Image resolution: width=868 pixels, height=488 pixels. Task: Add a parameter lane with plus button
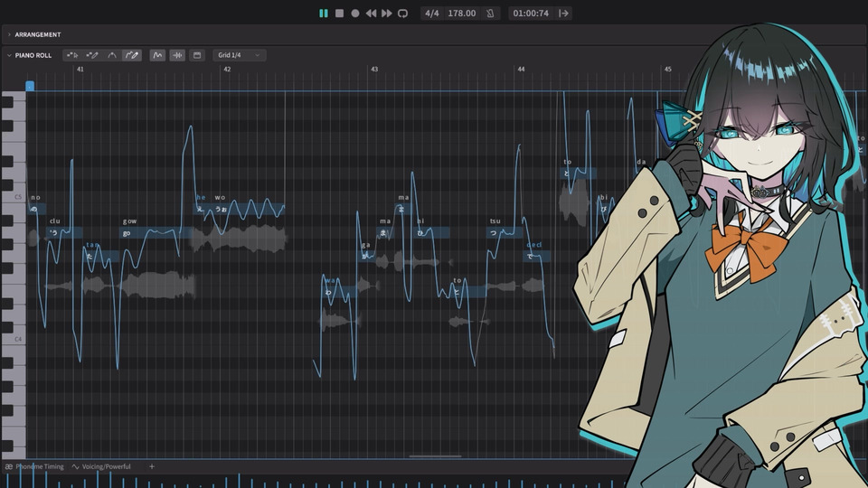pyautogui.click(x=152, y=466)
